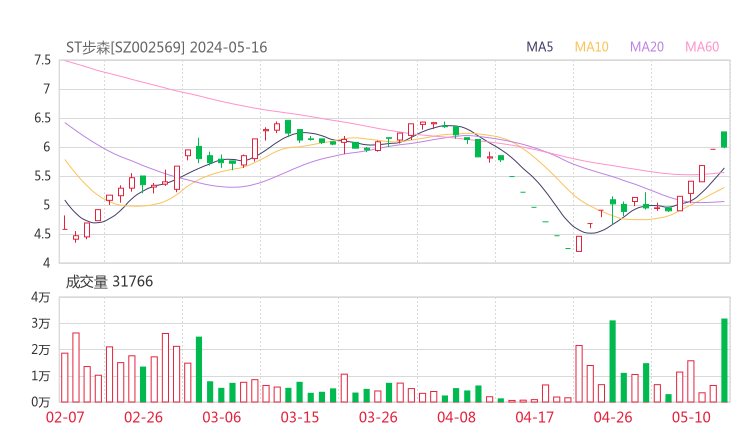Click the 04-26 date axis label
Viewport: 740px width, 440px height.
point(613,417)
